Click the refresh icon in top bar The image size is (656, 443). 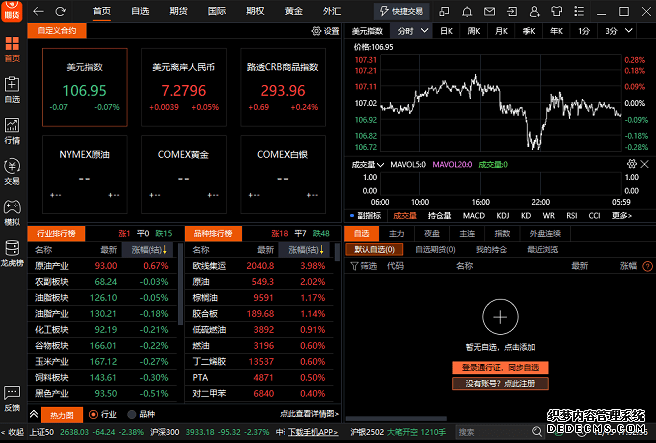tap(61, 11)
